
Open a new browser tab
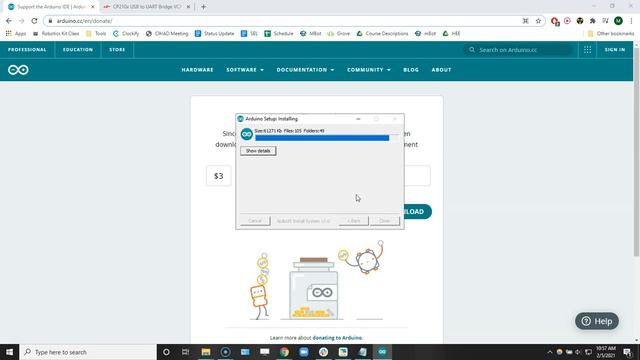203,7
